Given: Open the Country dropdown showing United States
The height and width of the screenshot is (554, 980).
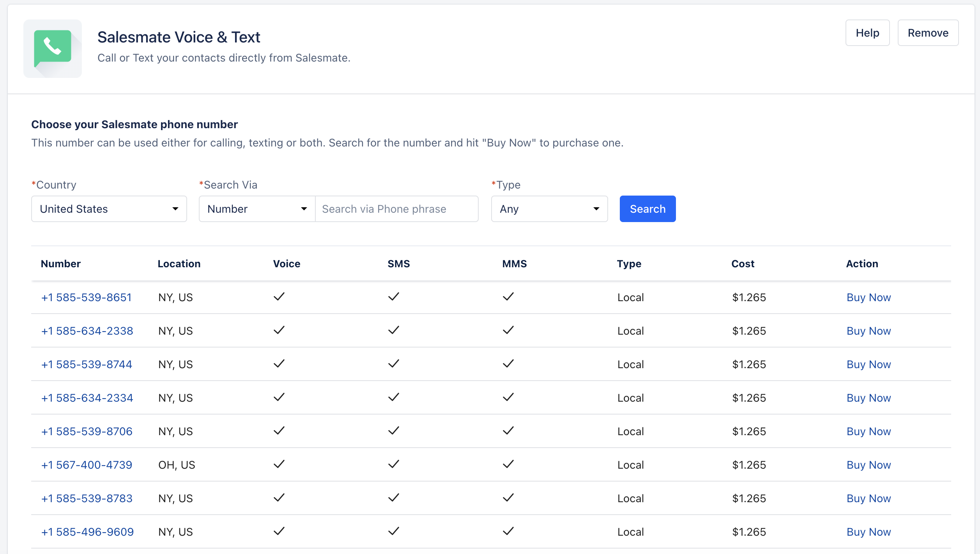Looking at the screenshot, I should pos(109,209).
